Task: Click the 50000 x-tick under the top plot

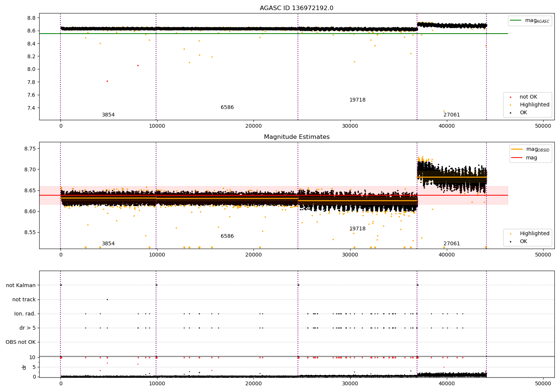Action: point(543,126)
